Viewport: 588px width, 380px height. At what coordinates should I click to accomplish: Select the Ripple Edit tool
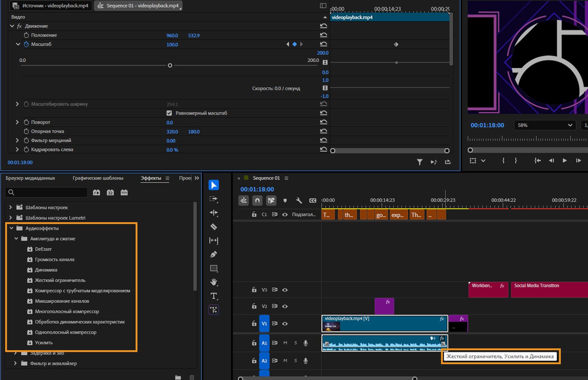point(214,213)
